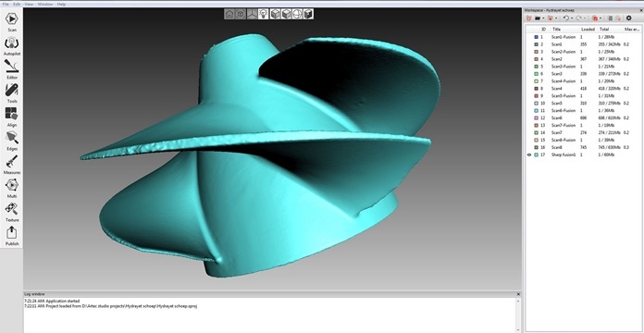Viewport: 644px width, 333px height.
Task: Open the File menu
Action: (6, 4)
